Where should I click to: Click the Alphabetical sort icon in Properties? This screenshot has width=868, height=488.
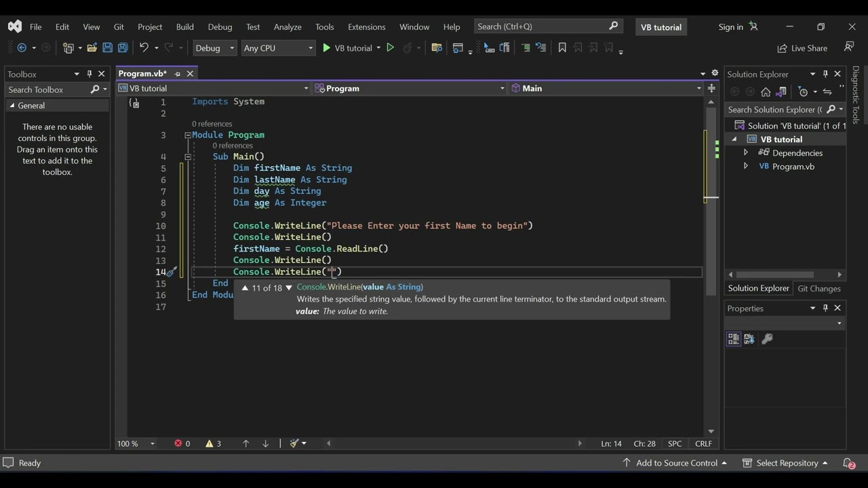tap(749, 339)
